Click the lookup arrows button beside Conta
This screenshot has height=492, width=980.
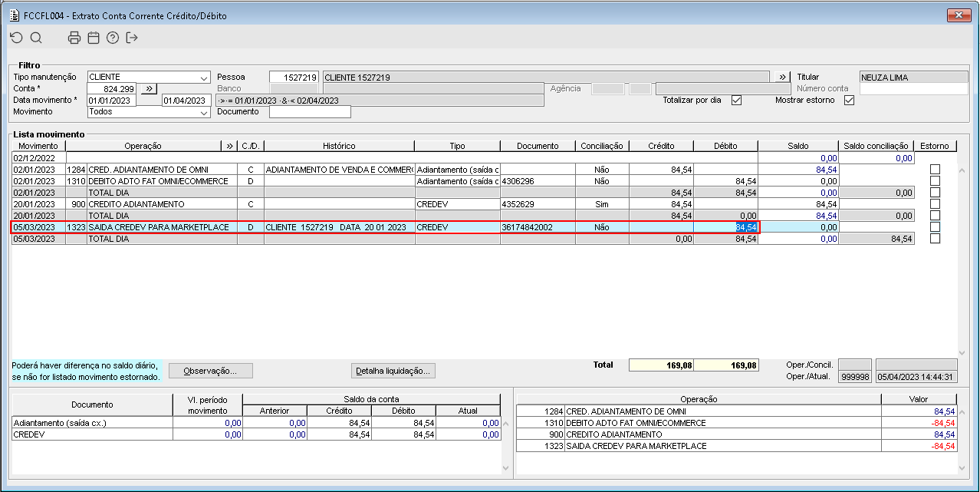point(149,89)
